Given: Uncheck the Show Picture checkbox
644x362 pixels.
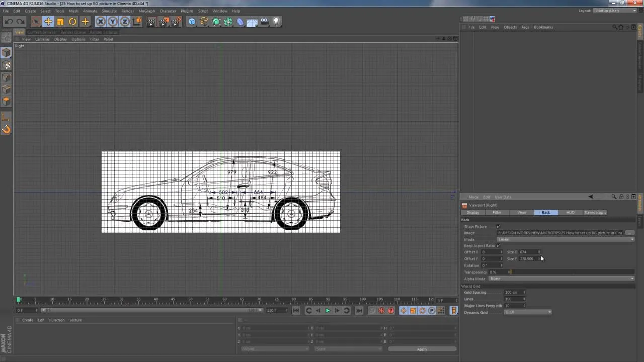Looking at the screenshot, I should [x=498, y=226].
